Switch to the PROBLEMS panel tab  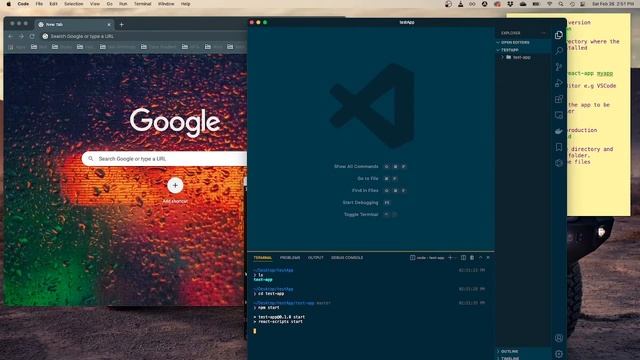click(x=290, y=258)
